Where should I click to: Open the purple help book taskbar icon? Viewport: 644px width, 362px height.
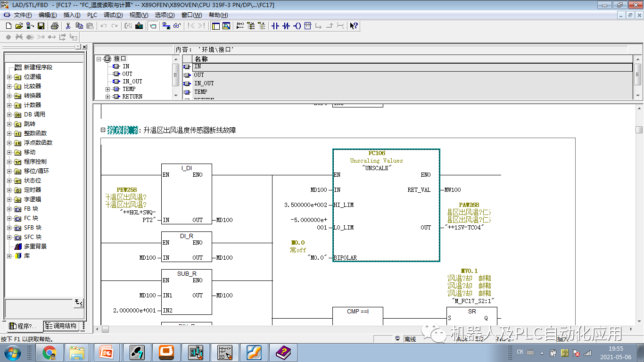coord(284,352)
